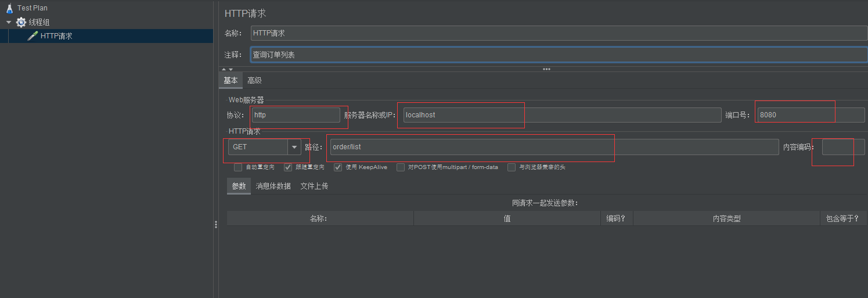This screenshot has width=868, height=298.
Task: Click the 名称 input field
Action: (x=559, y=33)
